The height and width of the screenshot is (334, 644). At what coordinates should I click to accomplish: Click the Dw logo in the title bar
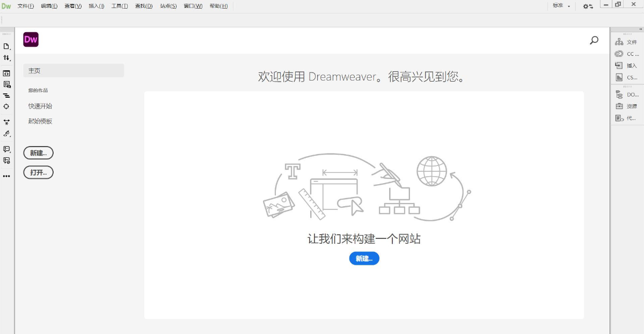(6, 6)
